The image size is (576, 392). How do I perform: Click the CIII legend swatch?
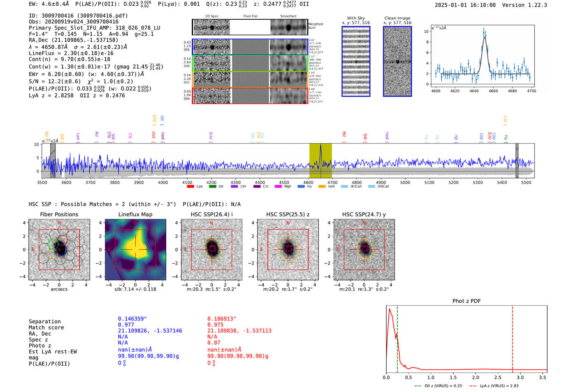(257, 186)
